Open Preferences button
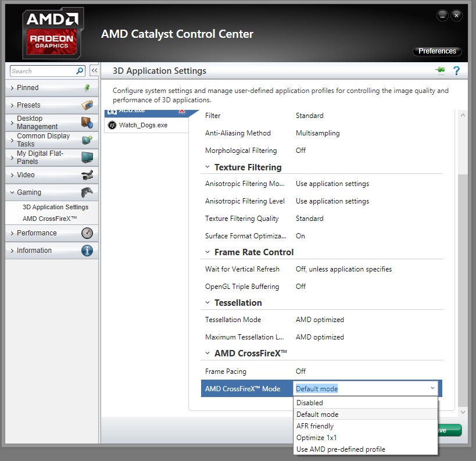Image resolution: width=476 pixels, height=461 pixels. pos(437,51)
